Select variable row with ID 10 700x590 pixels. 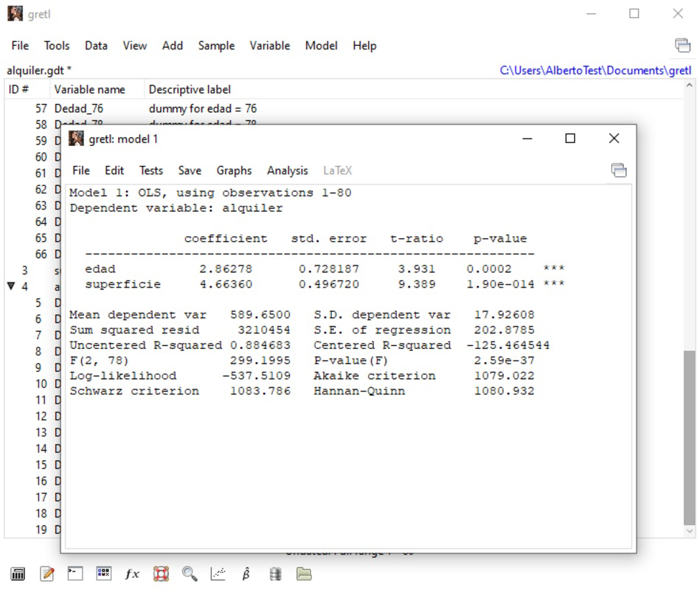click(x=32, y=383)
